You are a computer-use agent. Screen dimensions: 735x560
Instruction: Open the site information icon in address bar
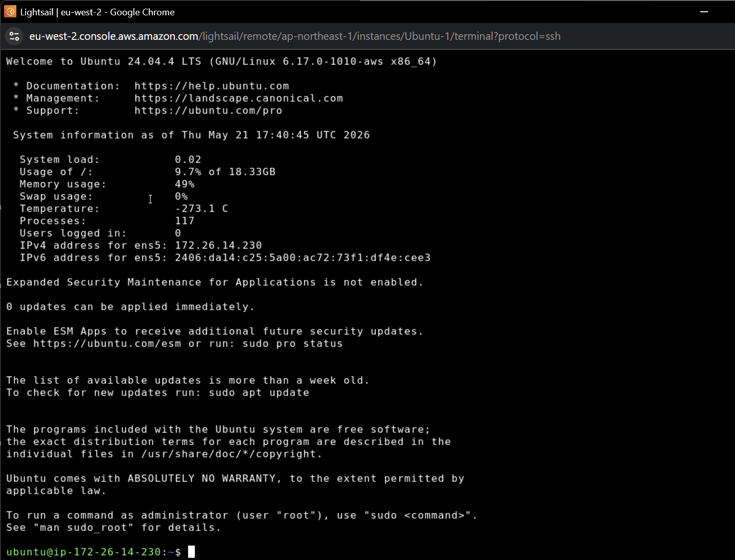pyautogui.click(x=14, y=36)
